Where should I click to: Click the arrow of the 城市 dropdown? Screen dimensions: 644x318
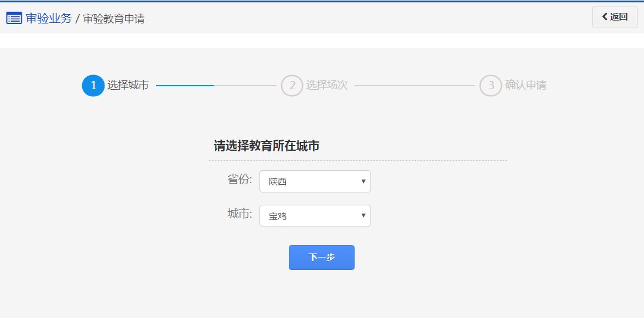pos(363,215)
